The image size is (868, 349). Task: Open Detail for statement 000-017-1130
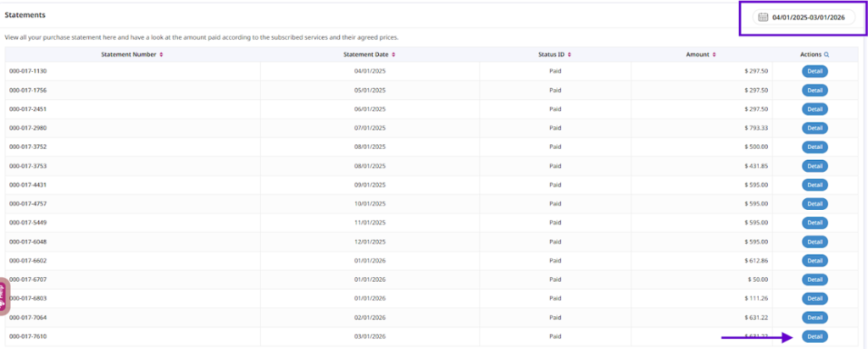click(x=815, y=71)
